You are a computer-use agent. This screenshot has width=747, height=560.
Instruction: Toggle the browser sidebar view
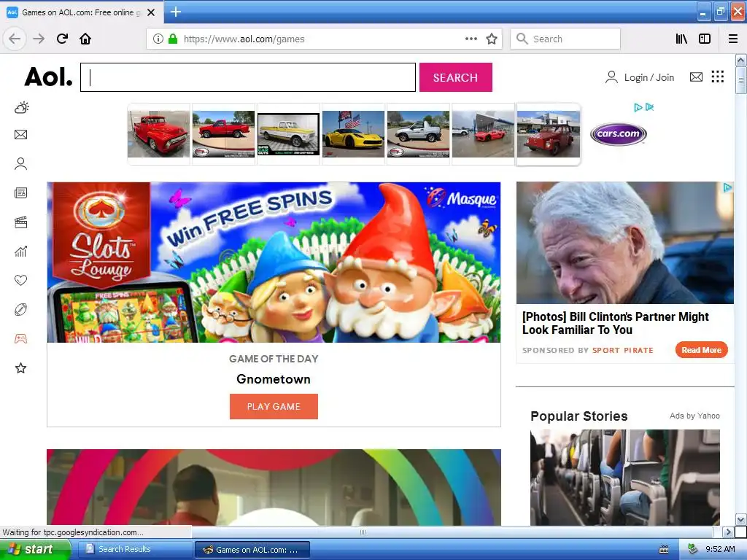pos(705,39)
